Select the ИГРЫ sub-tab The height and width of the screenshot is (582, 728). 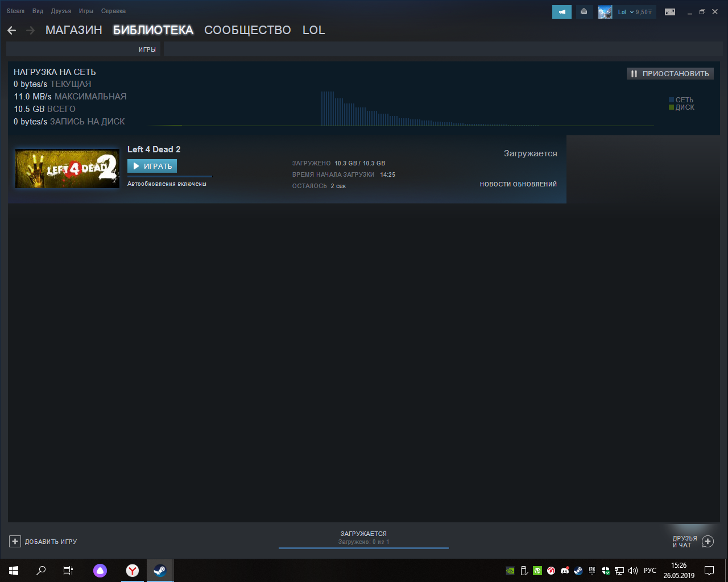coord(147,49)
